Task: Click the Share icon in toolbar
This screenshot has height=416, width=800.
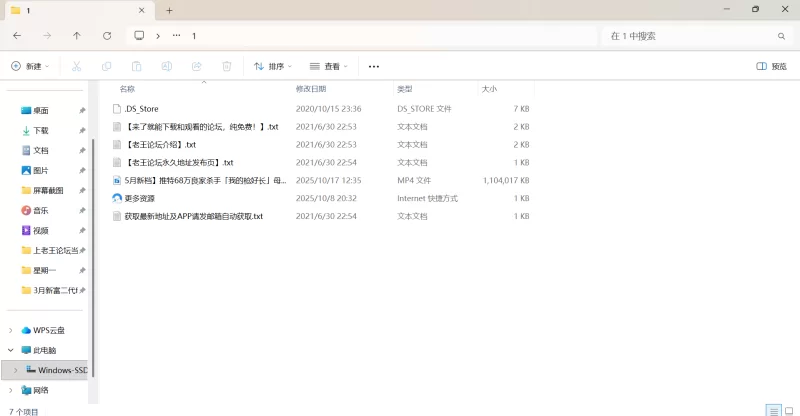Action: (197, 66)
